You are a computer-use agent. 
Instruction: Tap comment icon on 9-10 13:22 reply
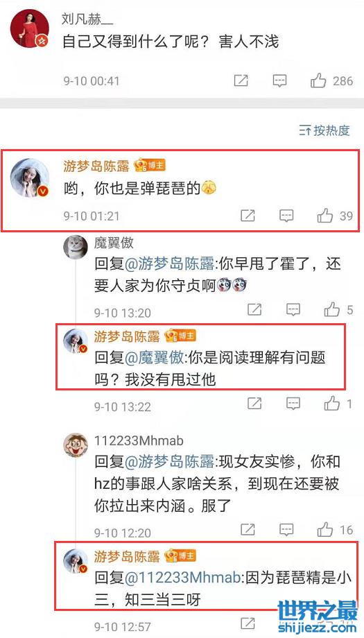click(293, 404)
